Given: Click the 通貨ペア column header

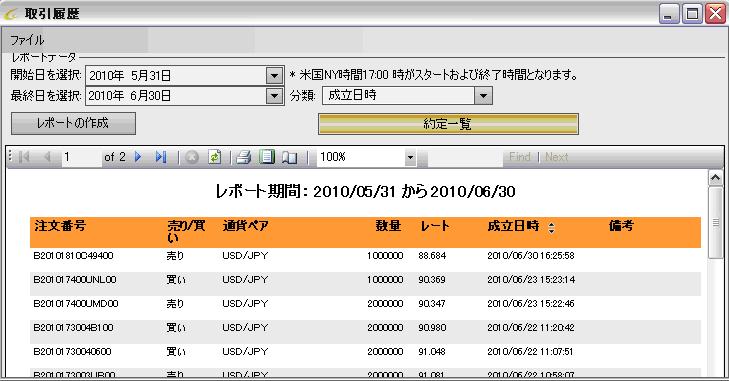Looking at the screenshot, I should pyautogui.click(x=245, y=226).
